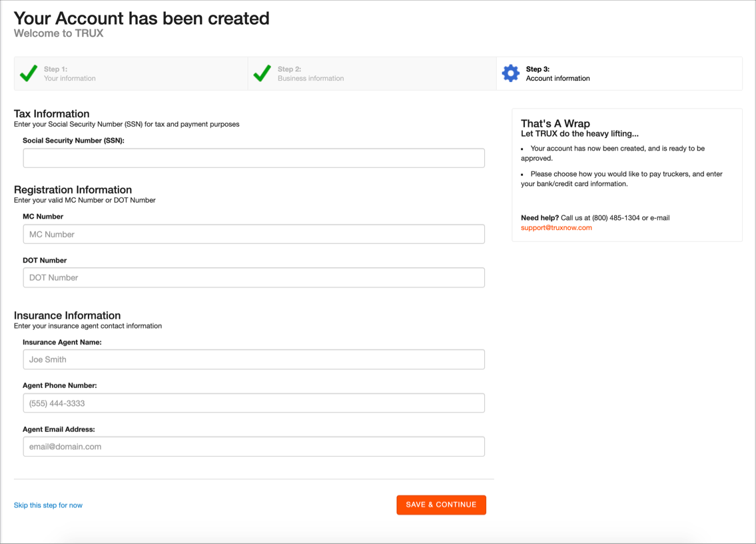
Task: Click the 'Agent Email Address:' label
Action: click(59, 429)
